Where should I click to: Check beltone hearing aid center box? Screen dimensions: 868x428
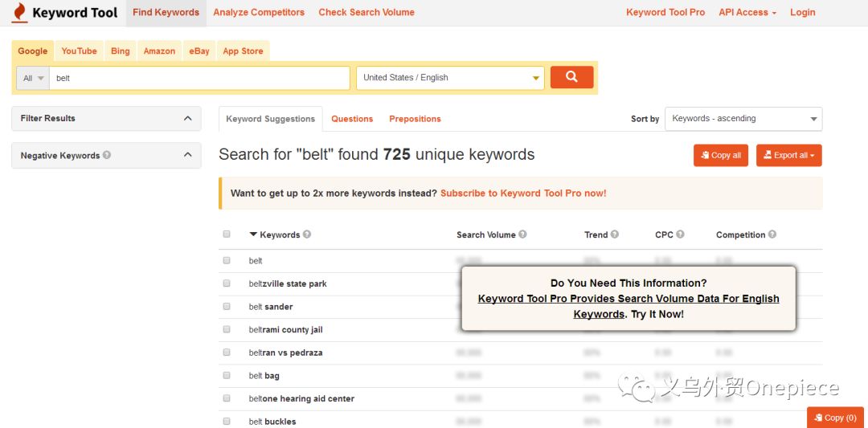227,398
